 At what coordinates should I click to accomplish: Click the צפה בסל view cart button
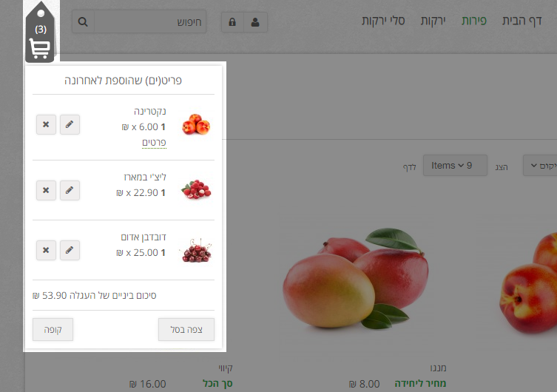click(186, 330)
